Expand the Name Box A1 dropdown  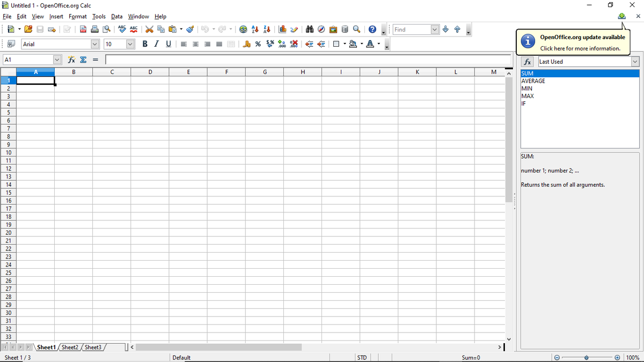pos(57,60)
